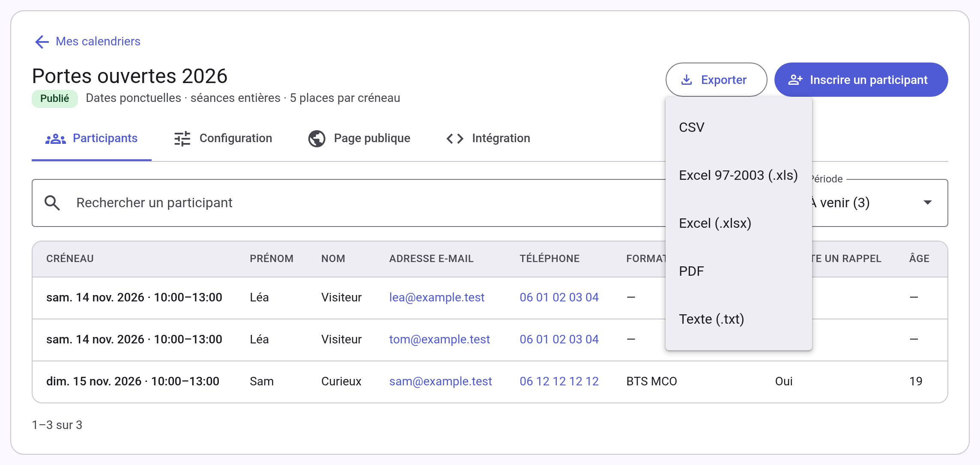
Task: Click the Page publique globe icon
Action: tap(317, 139)
